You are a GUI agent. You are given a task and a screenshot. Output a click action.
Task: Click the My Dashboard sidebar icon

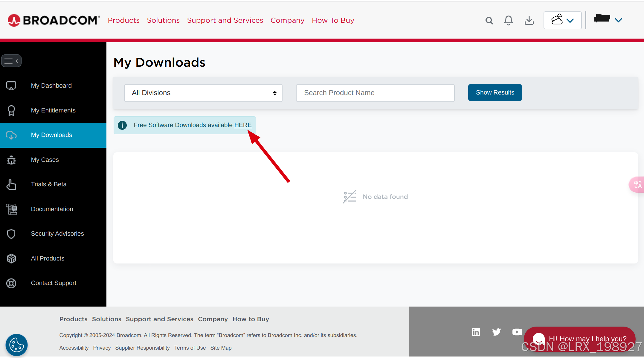11,86
